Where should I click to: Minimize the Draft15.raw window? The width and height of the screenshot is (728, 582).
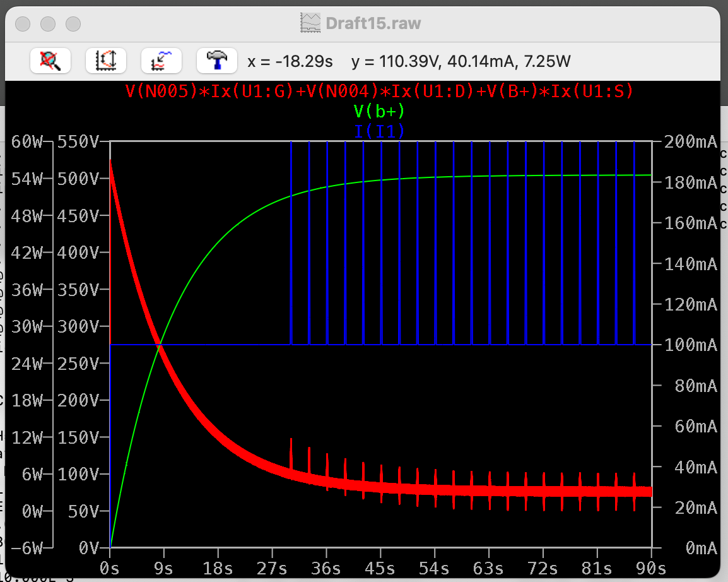tap(48, 24)
